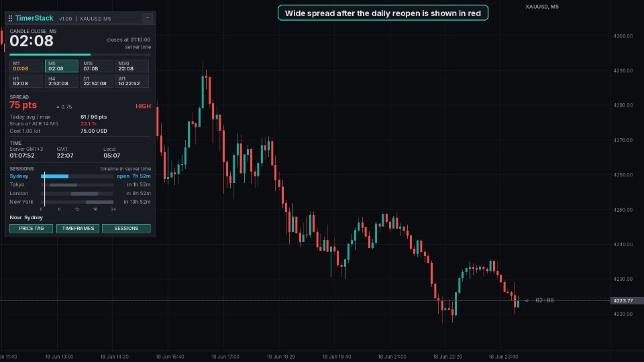644x362 pixels.
Task: Click the candle close progress bar
Action: (80, 54)
